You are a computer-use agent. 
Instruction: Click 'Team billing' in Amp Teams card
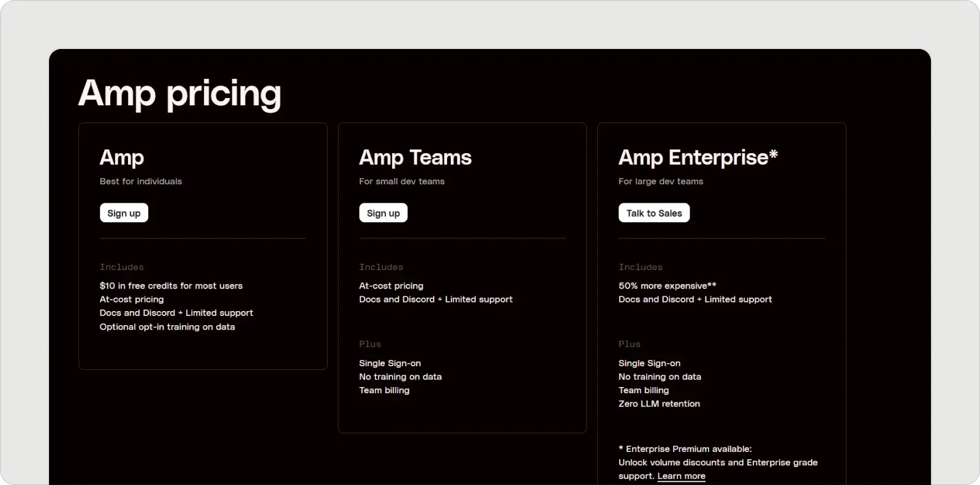(385, 390)
